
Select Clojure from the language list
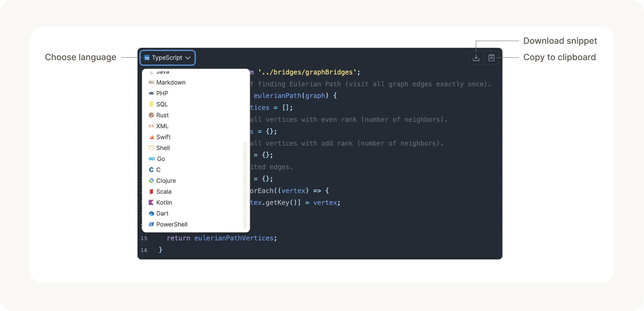click(166, 180)
